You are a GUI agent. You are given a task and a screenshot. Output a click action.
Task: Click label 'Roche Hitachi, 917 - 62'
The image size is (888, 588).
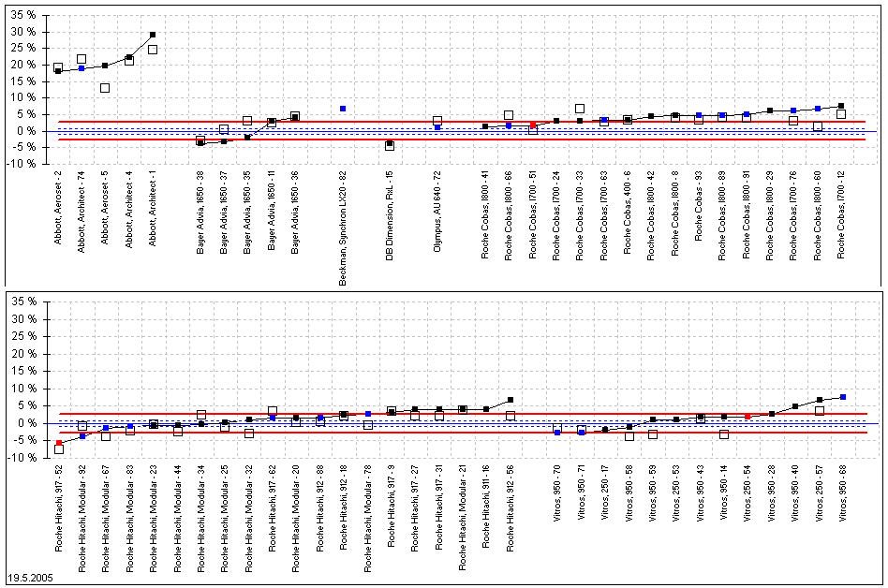point(272,507)
